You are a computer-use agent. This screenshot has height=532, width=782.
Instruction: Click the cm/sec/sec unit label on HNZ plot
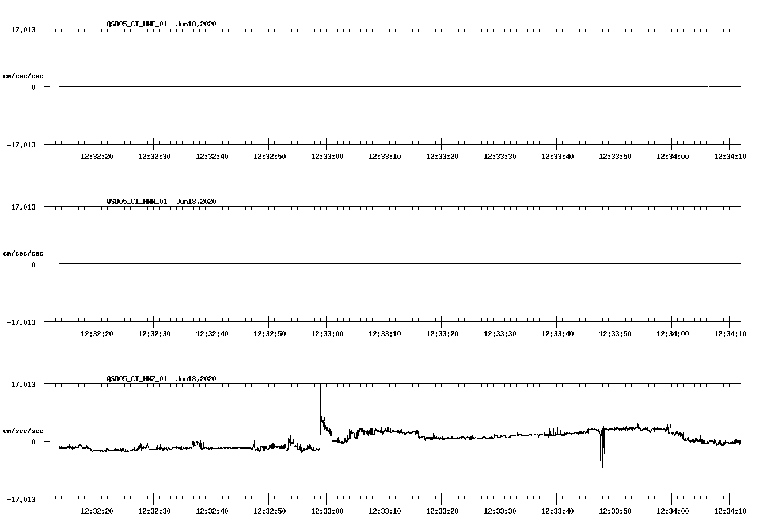24,431
